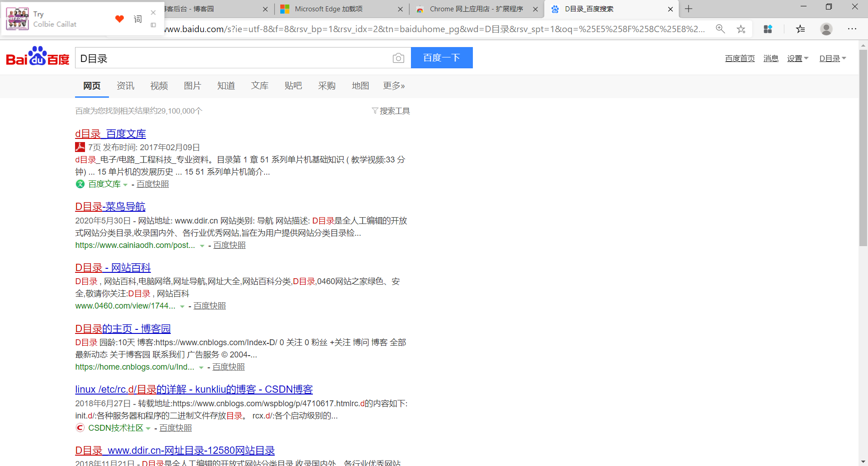Click the scrollbar down arrow
This screenshot has height=466, width=868.
tap(863, 462)
